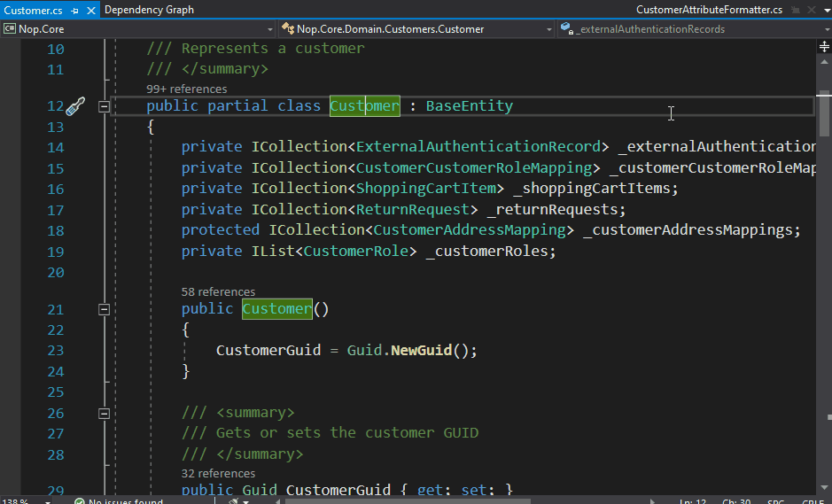Image resolution: width=832 pixels, height=504 pixels.
Task: Click the screwdriver quick actions icon
Action: click(x=75, y=106)
